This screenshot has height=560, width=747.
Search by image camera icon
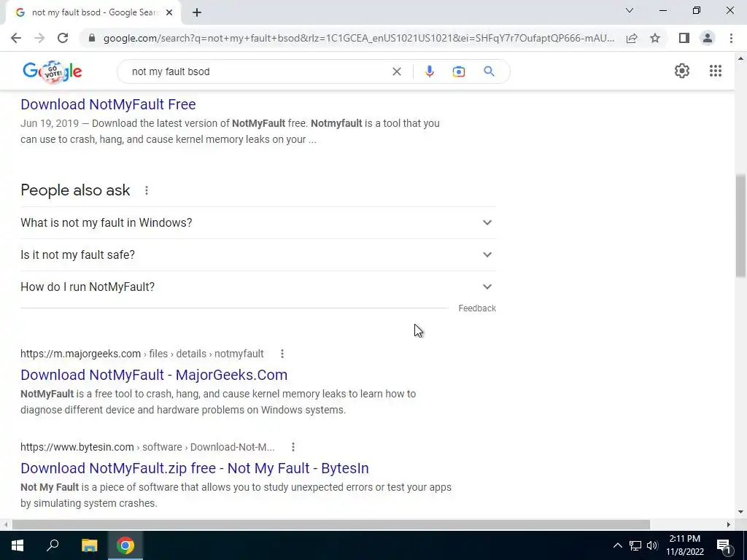[x=458, y=71]
